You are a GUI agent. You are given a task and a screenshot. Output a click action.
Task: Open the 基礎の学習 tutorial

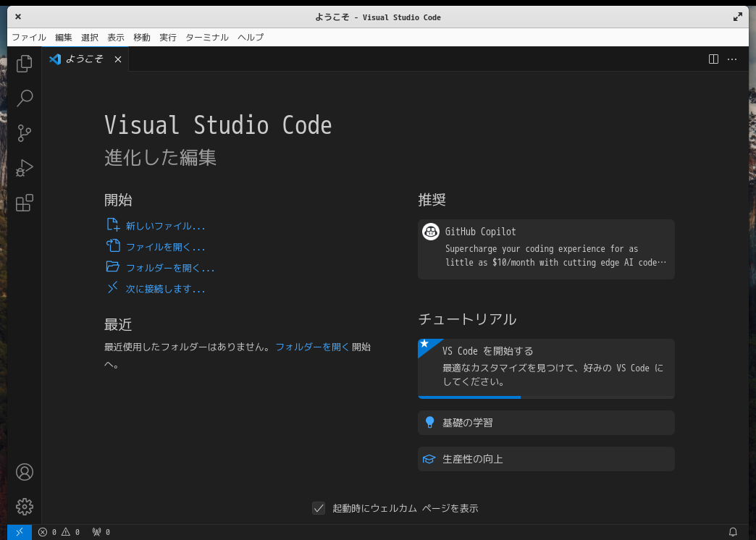[546, 423]
